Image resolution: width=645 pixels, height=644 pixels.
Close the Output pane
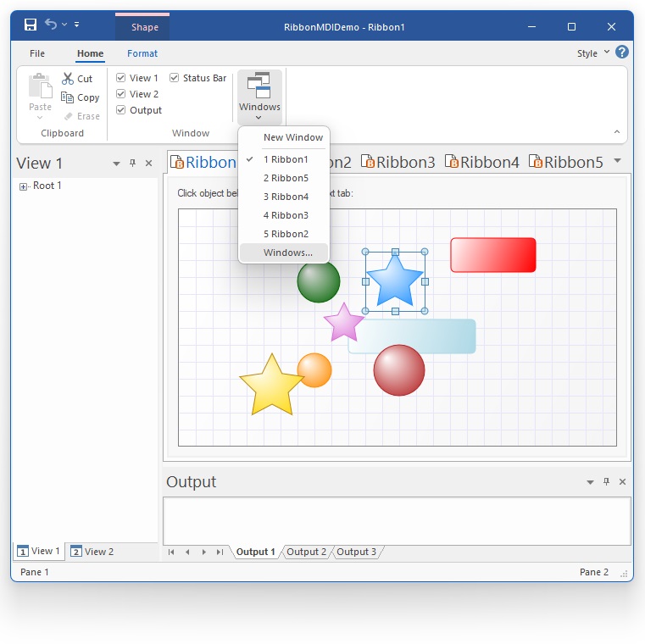(x=622, y=482)
